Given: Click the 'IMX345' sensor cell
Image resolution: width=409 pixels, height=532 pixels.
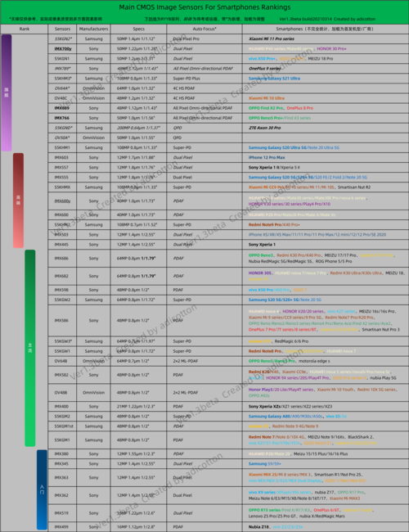Looking at the screenshot, I should click(61, 463).
